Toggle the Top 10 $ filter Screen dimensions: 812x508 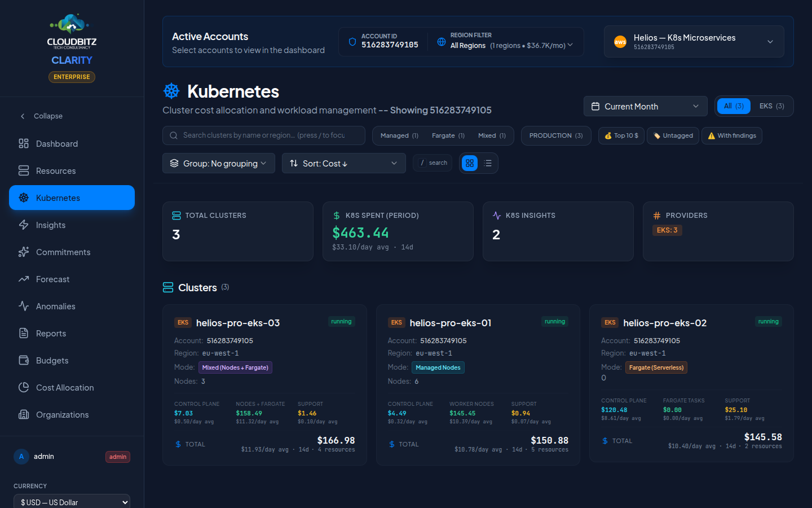pos(621,135)
